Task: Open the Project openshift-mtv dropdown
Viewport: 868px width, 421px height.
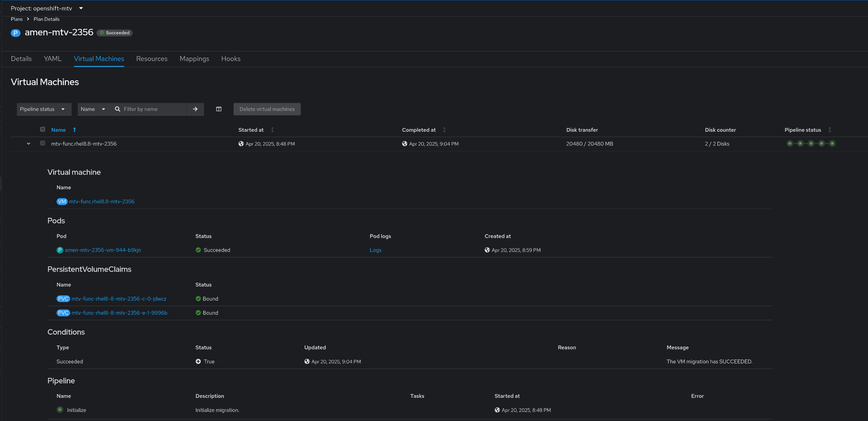Action: click(47, 8)
